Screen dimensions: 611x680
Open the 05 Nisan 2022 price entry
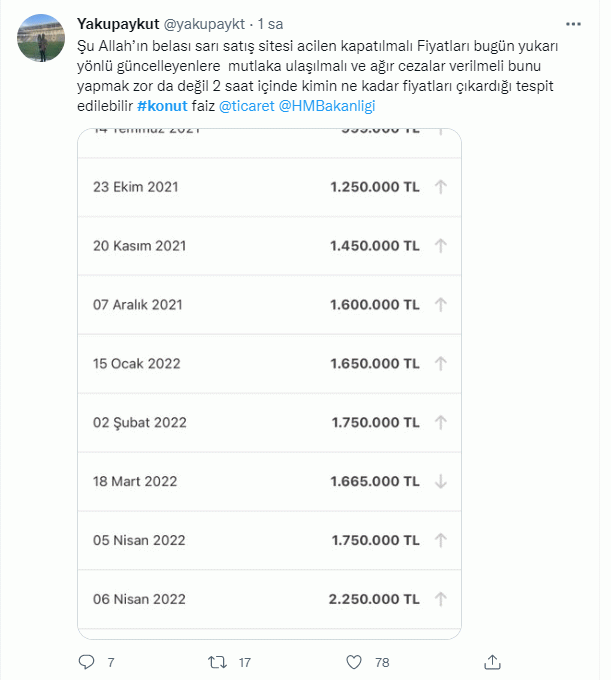[269, 540]
